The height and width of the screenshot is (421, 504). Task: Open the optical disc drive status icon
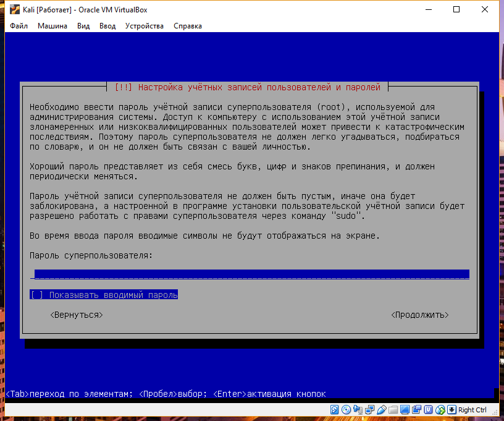tap(346, 409)
